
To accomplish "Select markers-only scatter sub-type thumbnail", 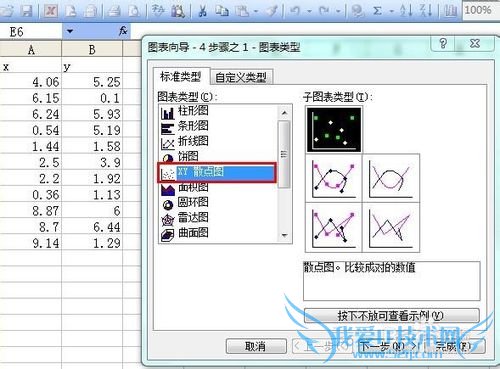I will (x=334, y=129).
